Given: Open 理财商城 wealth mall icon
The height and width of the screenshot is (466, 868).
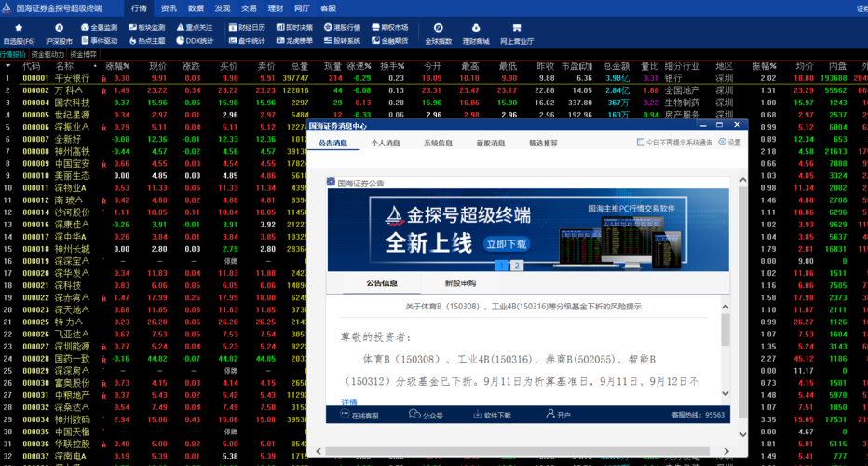Looking at the screenshot, I should (x=476, y=30).
